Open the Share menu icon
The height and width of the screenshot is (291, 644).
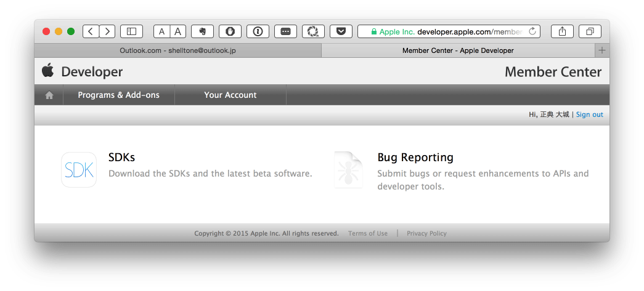[562, 31]
